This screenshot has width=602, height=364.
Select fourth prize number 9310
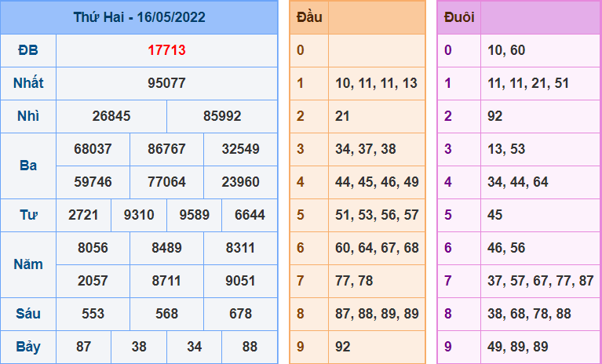139,215
